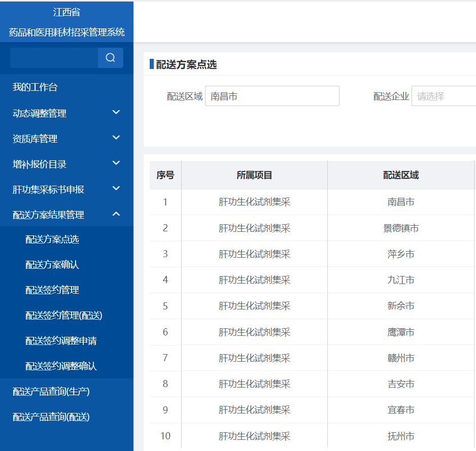This screenshot has width=476, height=451.
Task: Expand the 动态调整管理 menu chevron
Action: tap(116, 113)
